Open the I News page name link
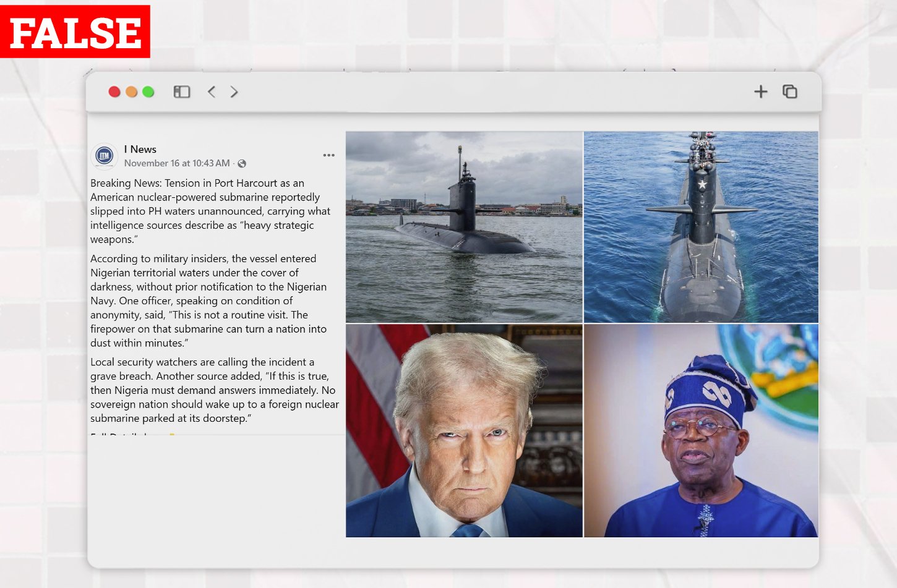The height and width of the screenshot is (588, 897). coord(140,149)
